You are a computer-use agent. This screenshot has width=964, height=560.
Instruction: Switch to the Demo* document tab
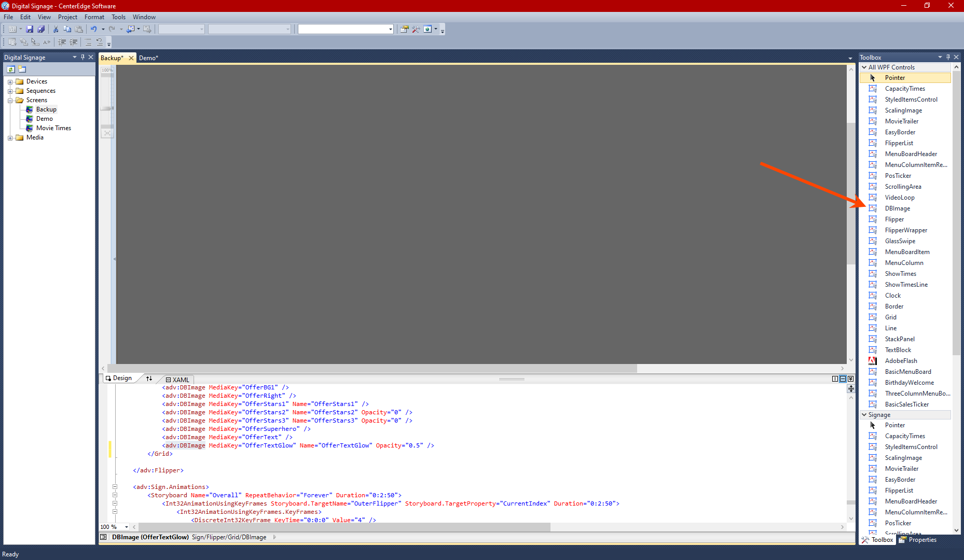[148, 58]
